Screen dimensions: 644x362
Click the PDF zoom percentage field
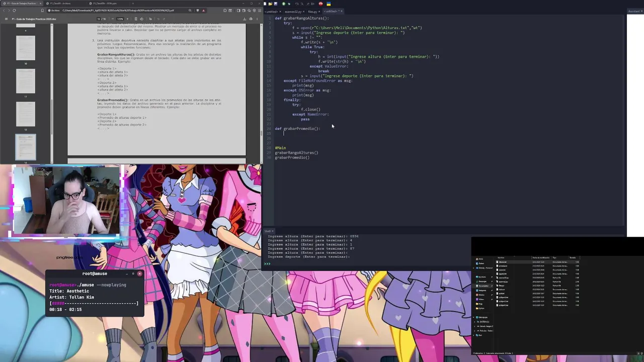[x=120, y=19]
